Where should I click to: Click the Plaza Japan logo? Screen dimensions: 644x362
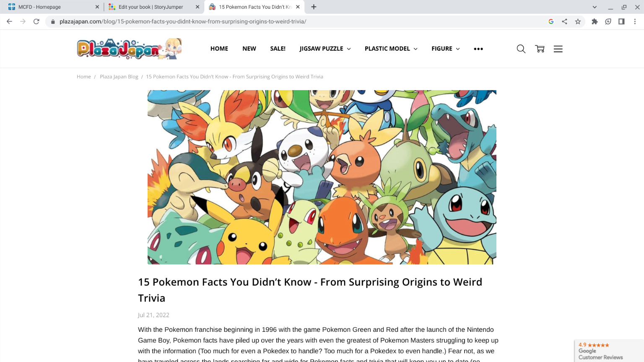[129, 49]
